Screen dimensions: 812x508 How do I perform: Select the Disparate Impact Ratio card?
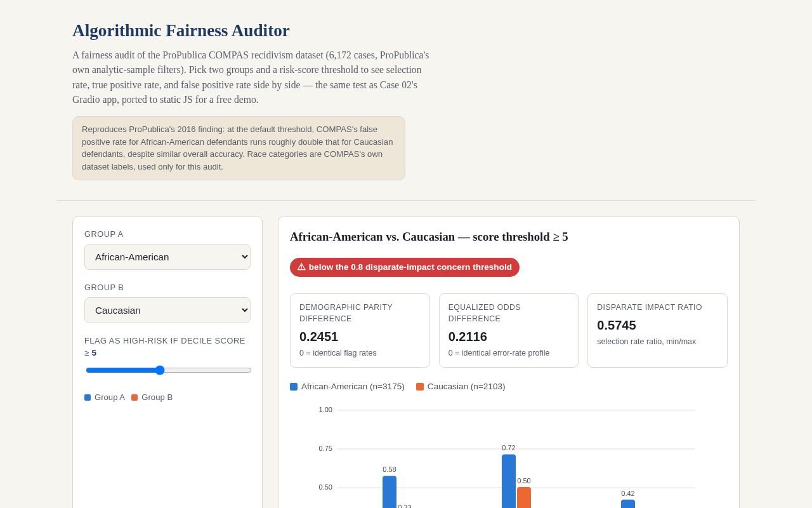657,330
